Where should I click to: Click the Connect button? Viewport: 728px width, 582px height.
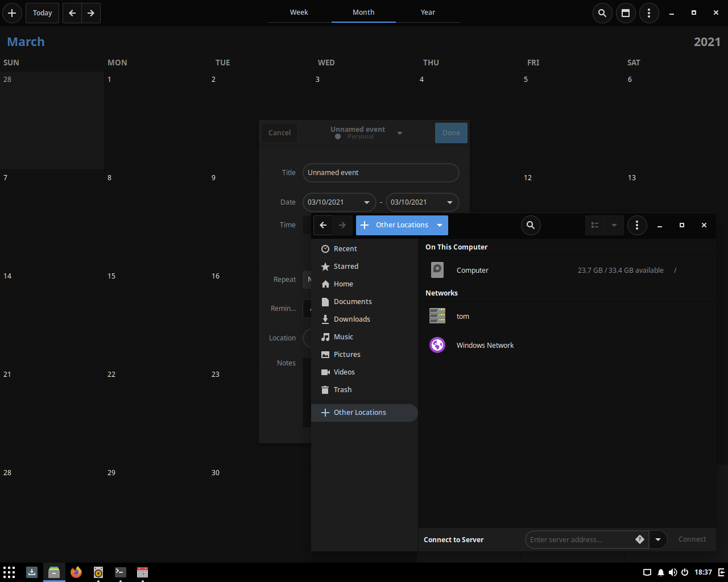[x=692, y=539]
